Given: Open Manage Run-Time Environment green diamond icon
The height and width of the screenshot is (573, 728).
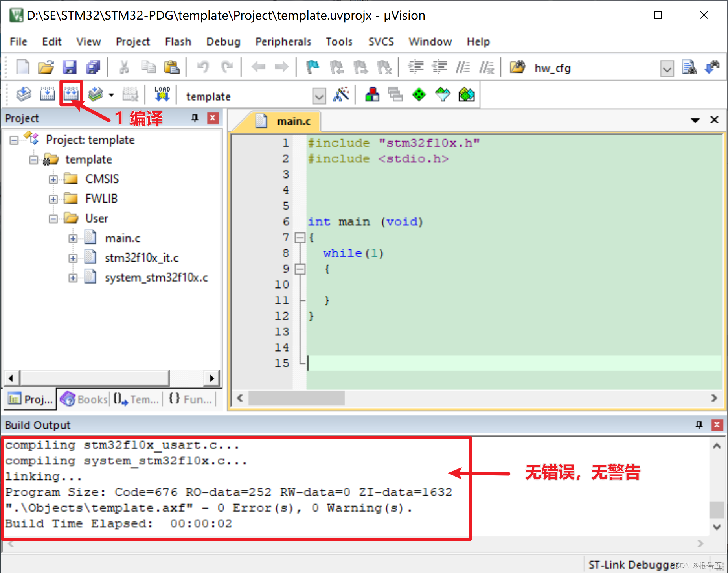Looking at the screenshot, I should coord(419,94).
